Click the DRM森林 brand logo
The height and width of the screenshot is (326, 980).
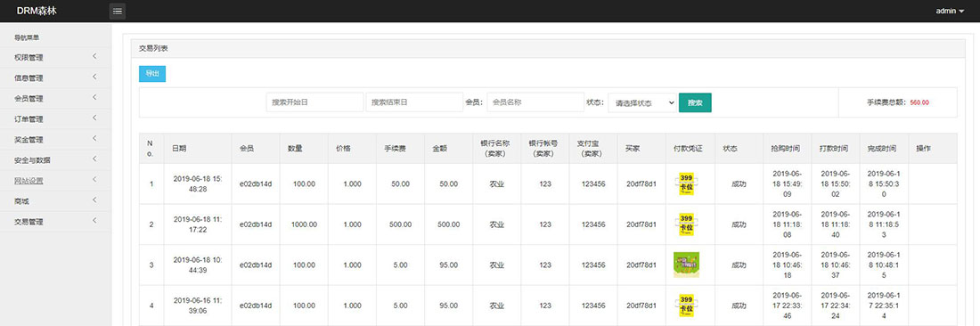pyautogui.click(x=37, y=11)
